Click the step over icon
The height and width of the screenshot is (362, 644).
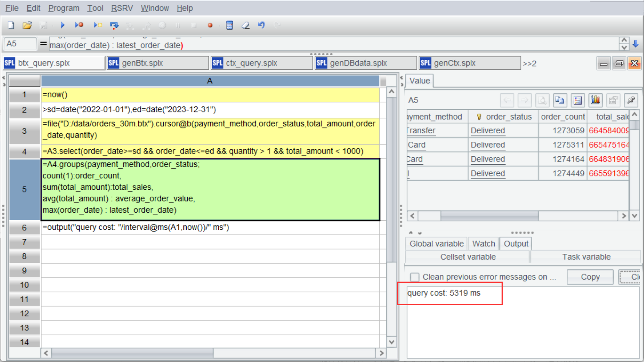[114, 26]
